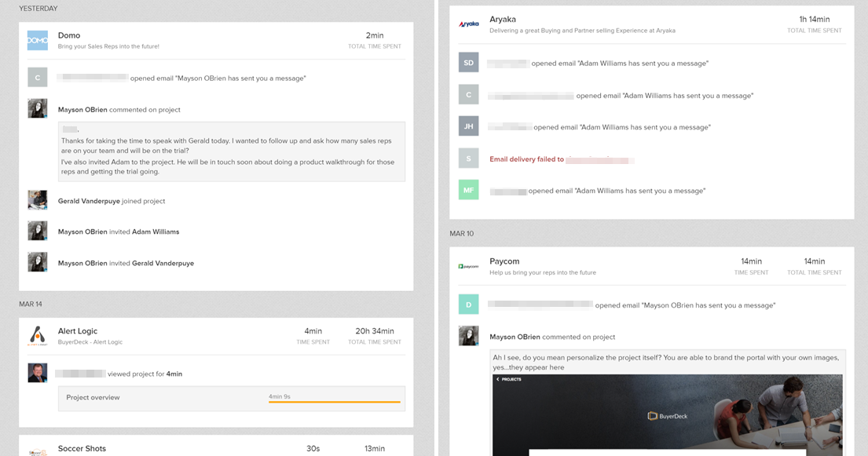868x456 pixels.
Task: Open the Aryaka project title
Action: (x=503, y=20)
